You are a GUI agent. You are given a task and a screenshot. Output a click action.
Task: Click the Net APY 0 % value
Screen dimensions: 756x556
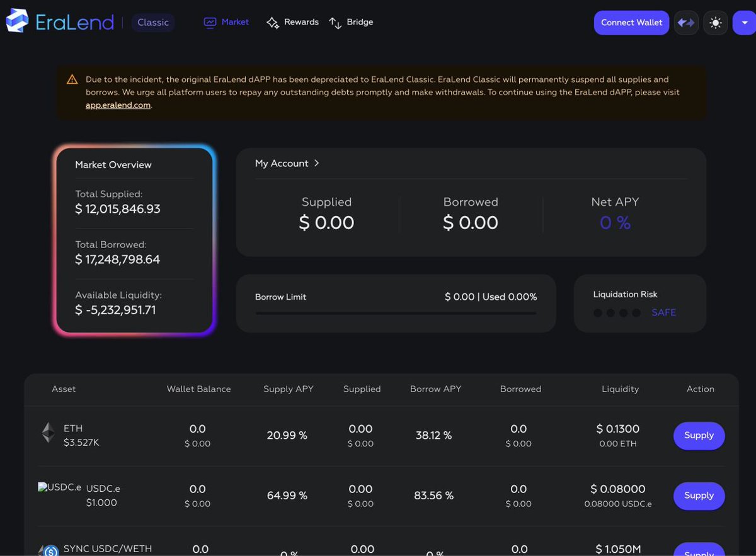[615, 223]
